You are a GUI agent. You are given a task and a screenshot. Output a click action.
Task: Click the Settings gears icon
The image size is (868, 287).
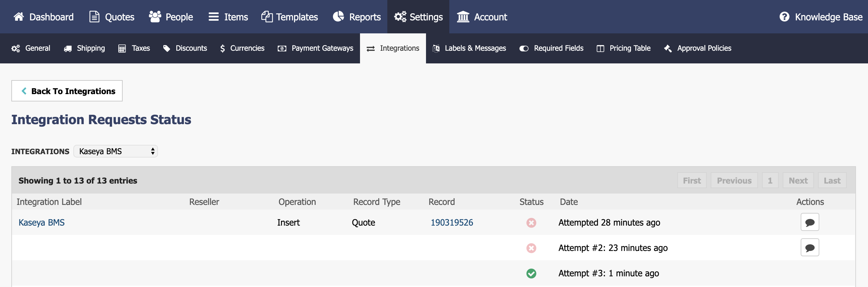(x=400, y=17)
